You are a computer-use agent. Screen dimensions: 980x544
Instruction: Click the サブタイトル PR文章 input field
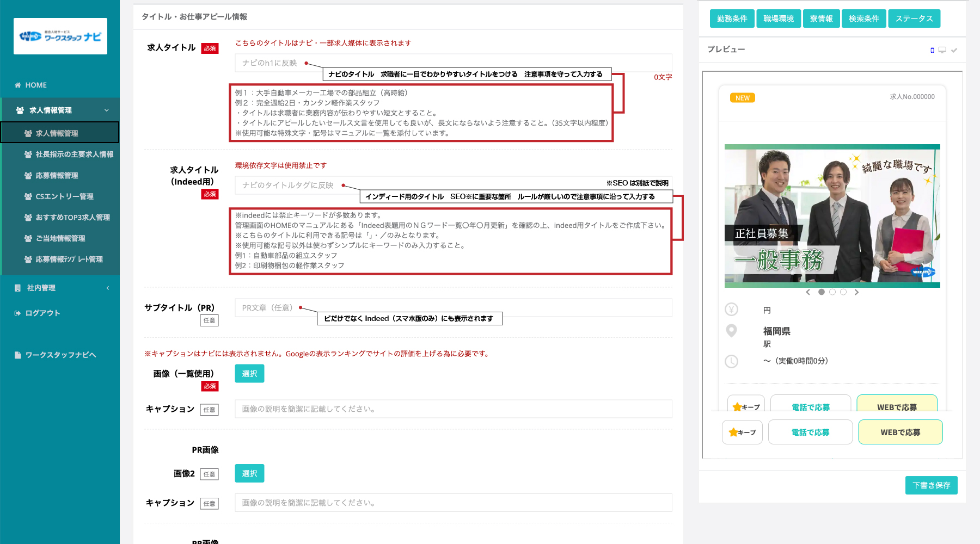453,308
